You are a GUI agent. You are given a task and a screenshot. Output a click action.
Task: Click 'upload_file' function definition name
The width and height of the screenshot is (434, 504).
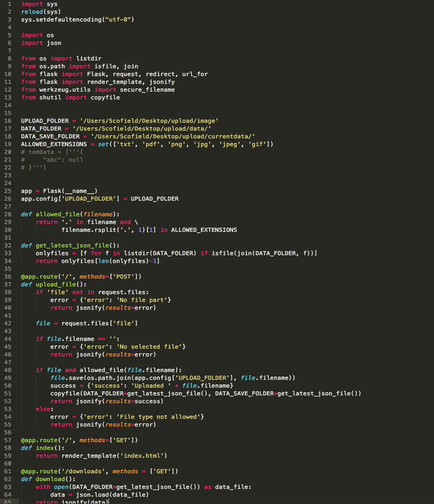(x=55, y=285)
